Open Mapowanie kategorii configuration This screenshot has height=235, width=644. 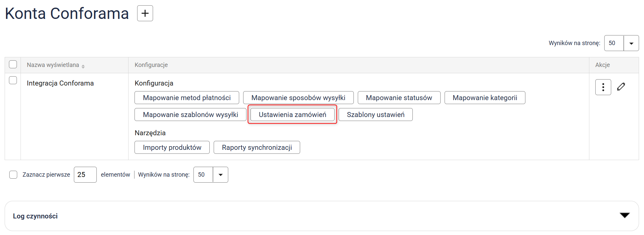click(485, 98)
